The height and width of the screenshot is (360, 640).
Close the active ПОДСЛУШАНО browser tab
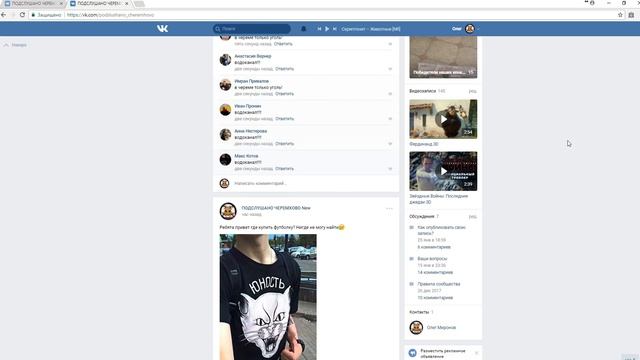click(127, 3)
